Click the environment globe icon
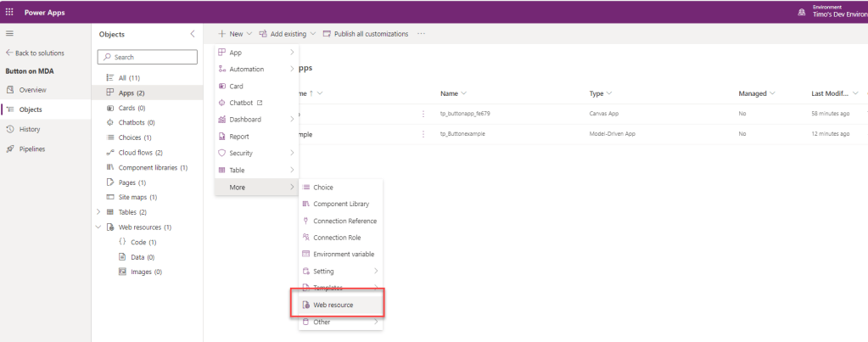This screenshot has width=868, height=342. 801,13
